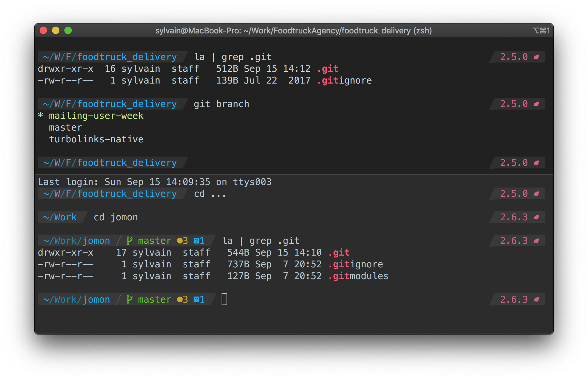This screenshot has height=380, width=588.
Task: Click the yellow modified-files dot indicator
Action: (180, 240)
